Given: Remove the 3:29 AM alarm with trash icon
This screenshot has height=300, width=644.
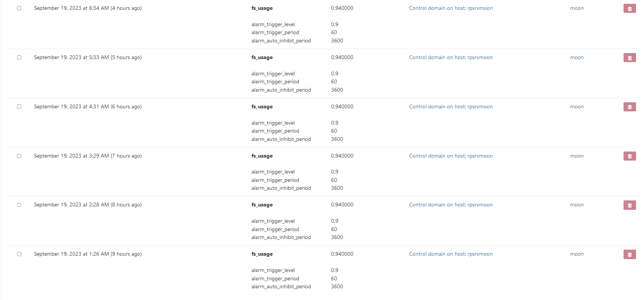Looking at the screenshot, I should [629, 156].
